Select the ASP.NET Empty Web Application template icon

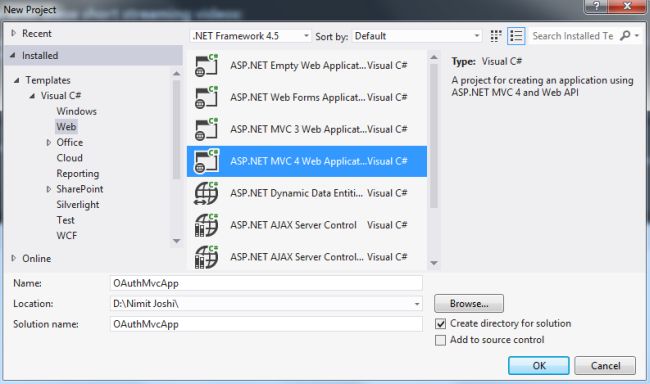pos(206,66)
